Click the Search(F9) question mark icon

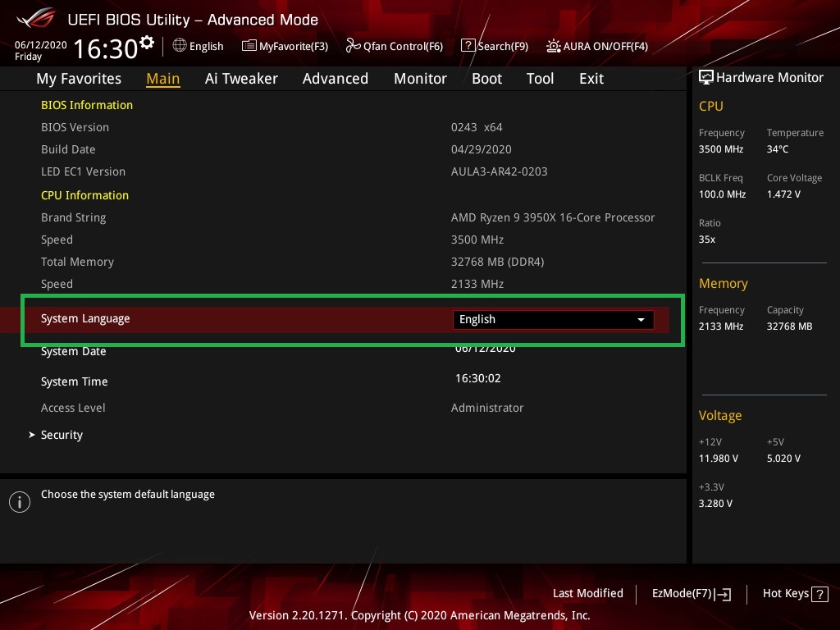(x=468, y=46)
